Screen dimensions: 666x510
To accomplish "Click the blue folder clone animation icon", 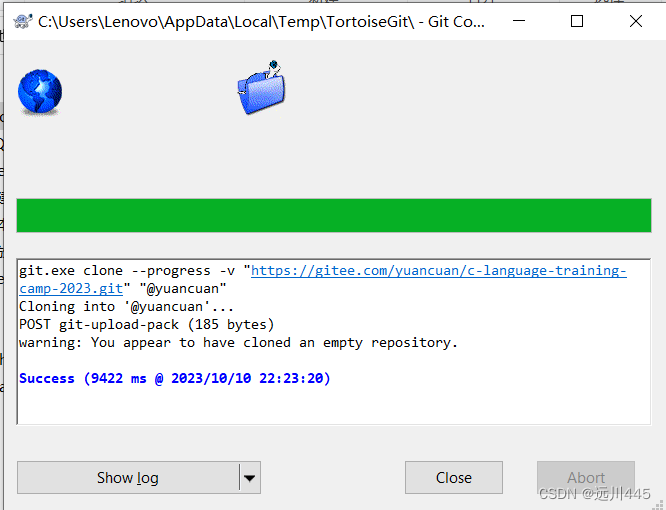I will pyautogui.click(x=262, y=87).
